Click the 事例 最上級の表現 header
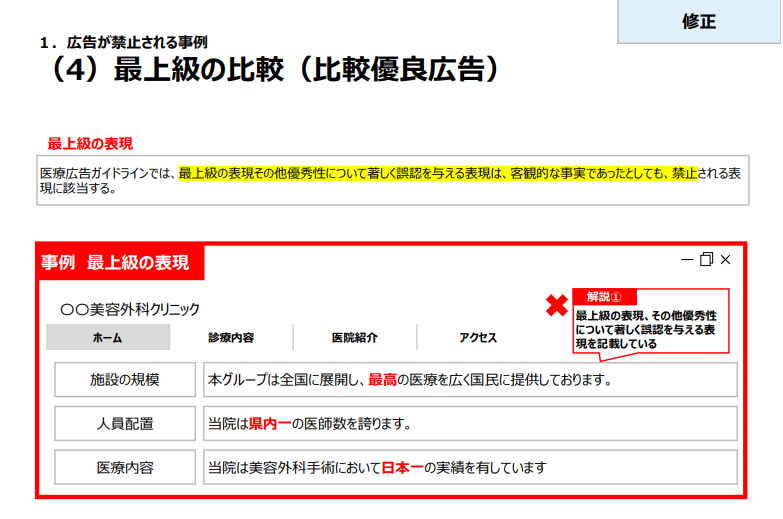 120,262
